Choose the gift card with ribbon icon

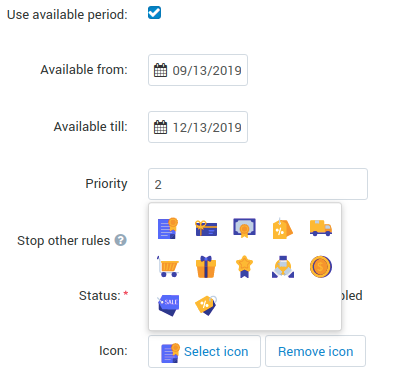point(206,228)
